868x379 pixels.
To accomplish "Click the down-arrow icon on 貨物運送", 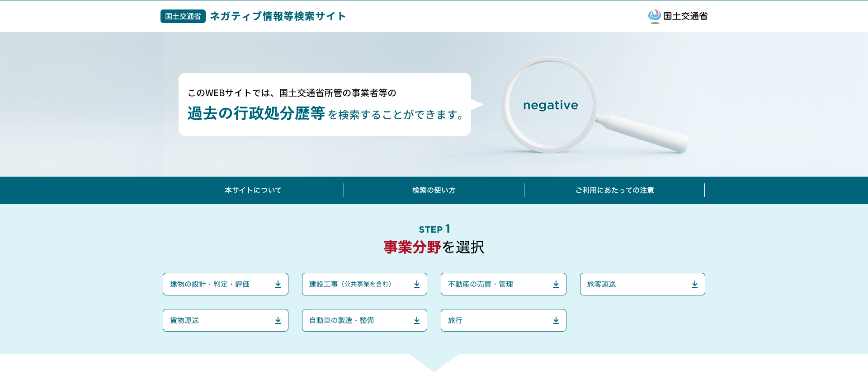I will (278, 320).
